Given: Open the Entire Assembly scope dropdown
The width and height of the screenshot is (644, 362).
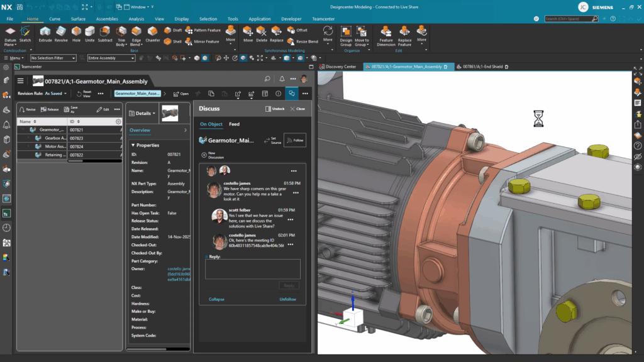Looking at the screenshot, I should tap(111, 58).
